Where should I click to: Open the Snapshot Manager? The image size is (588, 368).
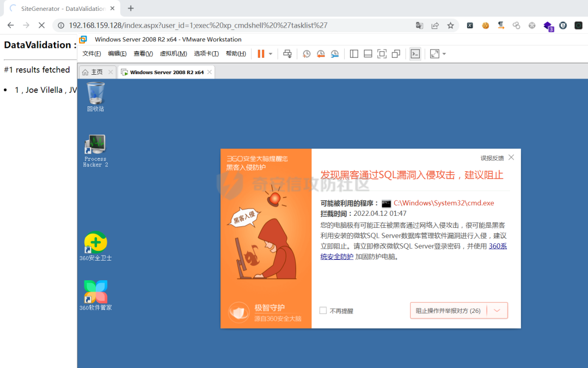pos(335,53)
